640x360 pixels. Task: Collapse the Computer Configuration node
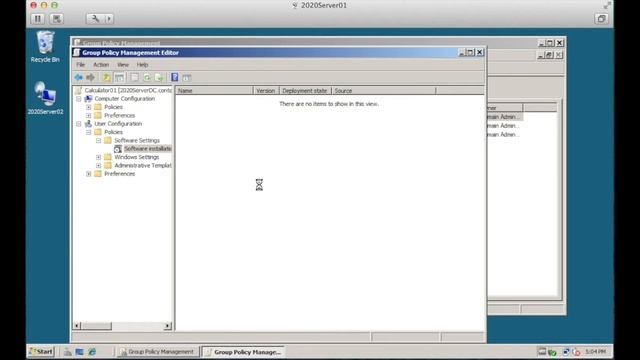pyautogui.click(x=79, y=99)
